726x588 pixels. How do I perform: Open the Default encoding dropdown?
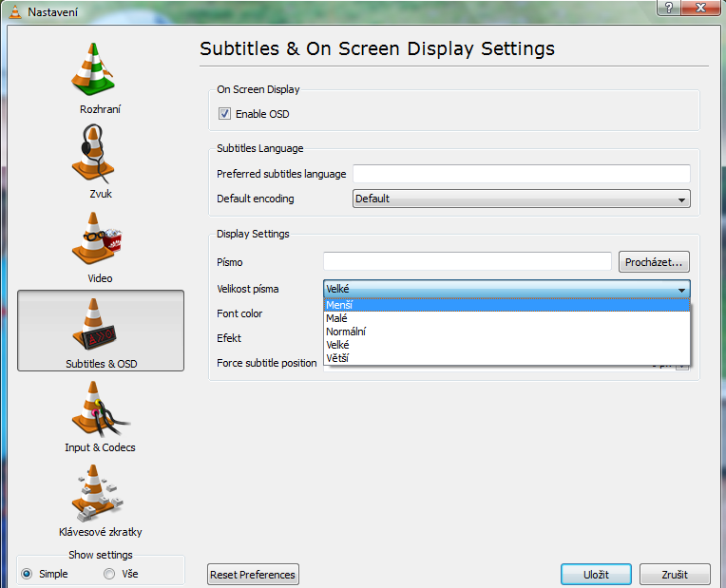click(522, 199)
